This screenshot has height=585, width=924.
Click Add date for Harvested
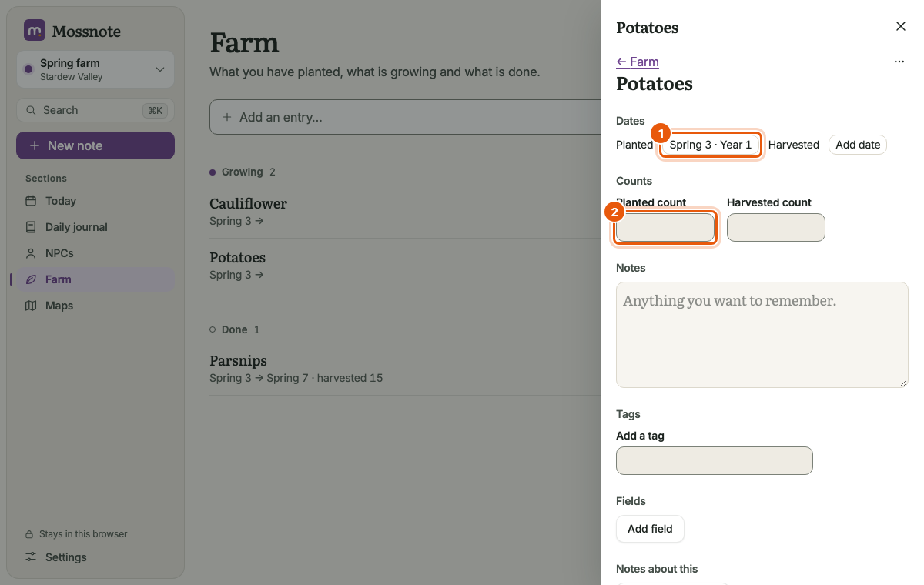[858, 145]
